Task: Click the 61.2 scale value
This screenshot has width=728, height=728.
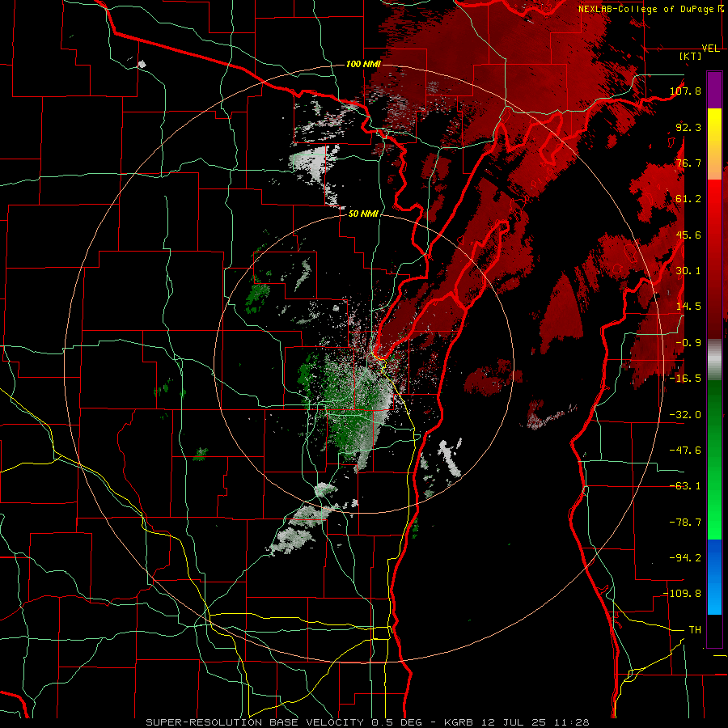Action: pyautogui.click(x=688, y=199)
